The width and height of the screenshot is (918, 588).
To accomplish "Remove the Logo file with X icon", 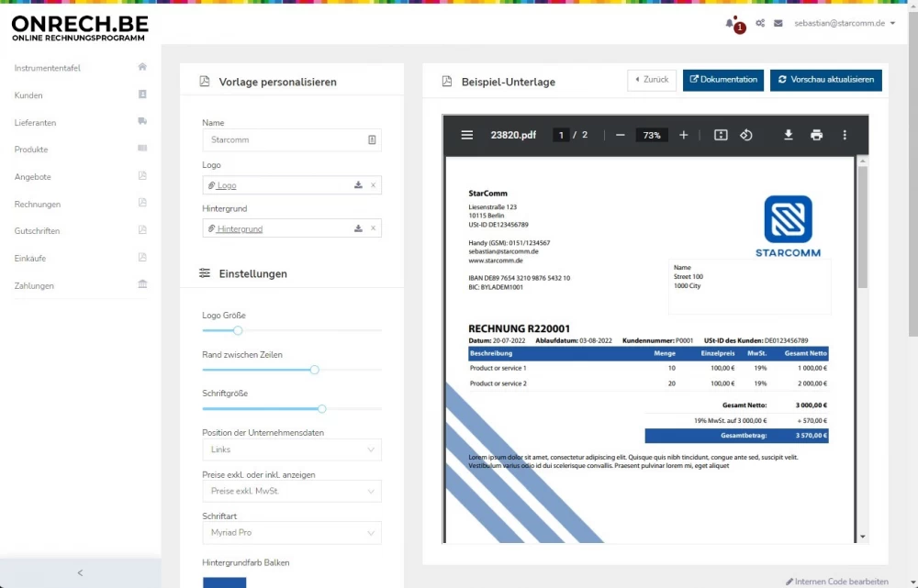I will 373,185.
